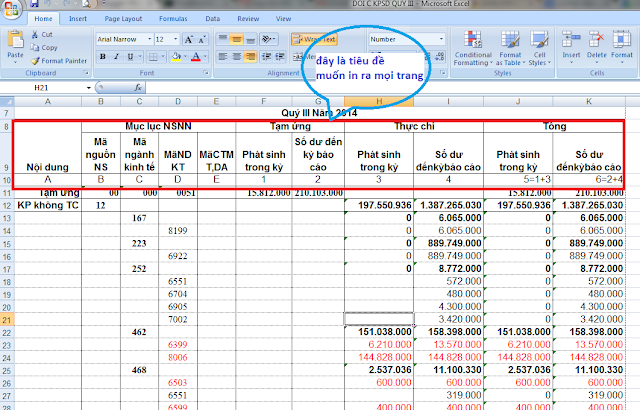Delete cells using the Delete icon

tap(597, 47)
